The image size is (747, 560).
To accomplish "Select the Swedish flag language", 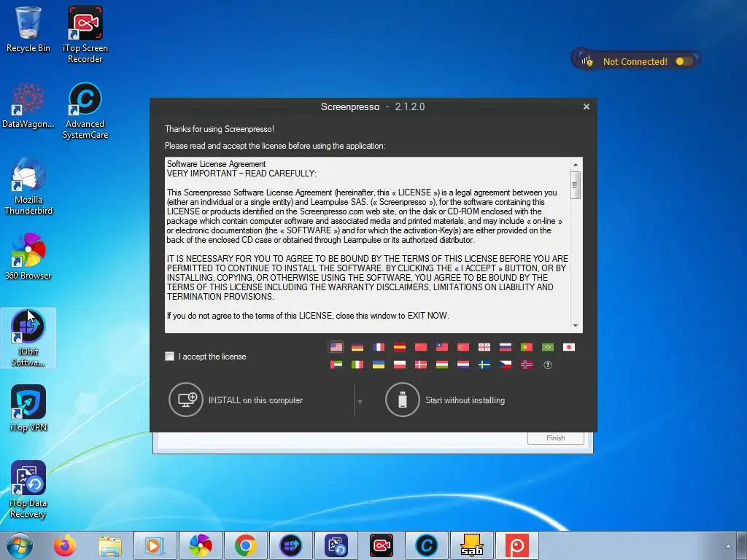I will click(x=484, y=365).
